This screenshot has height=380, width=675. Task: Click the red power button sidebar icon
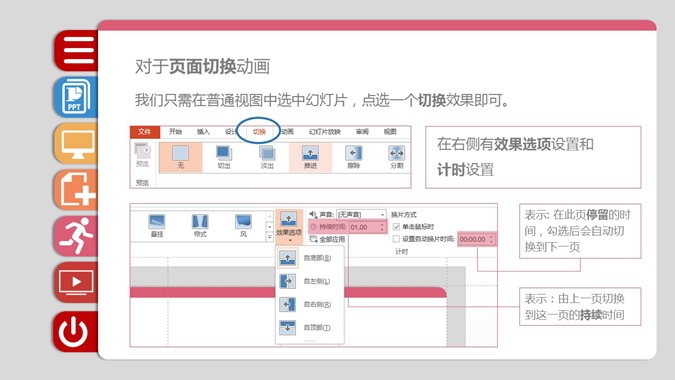click(77, 331)
